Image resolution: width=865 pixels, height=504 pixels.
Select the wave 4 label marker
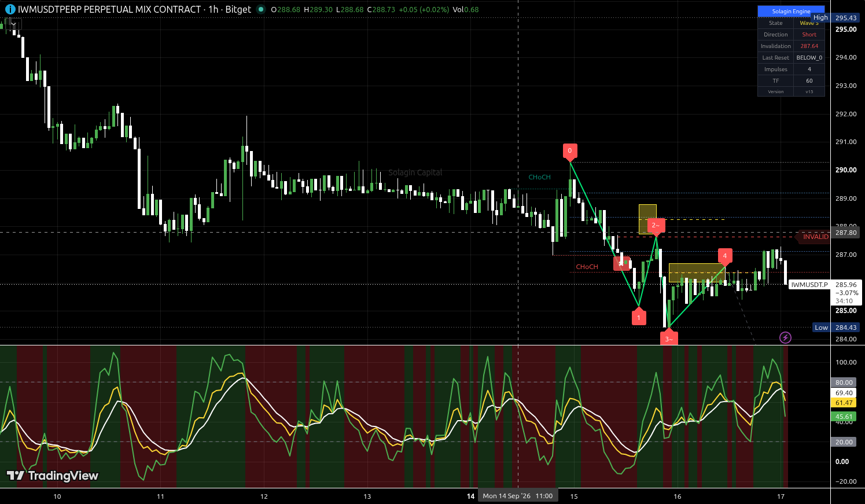tap(725, 256)
